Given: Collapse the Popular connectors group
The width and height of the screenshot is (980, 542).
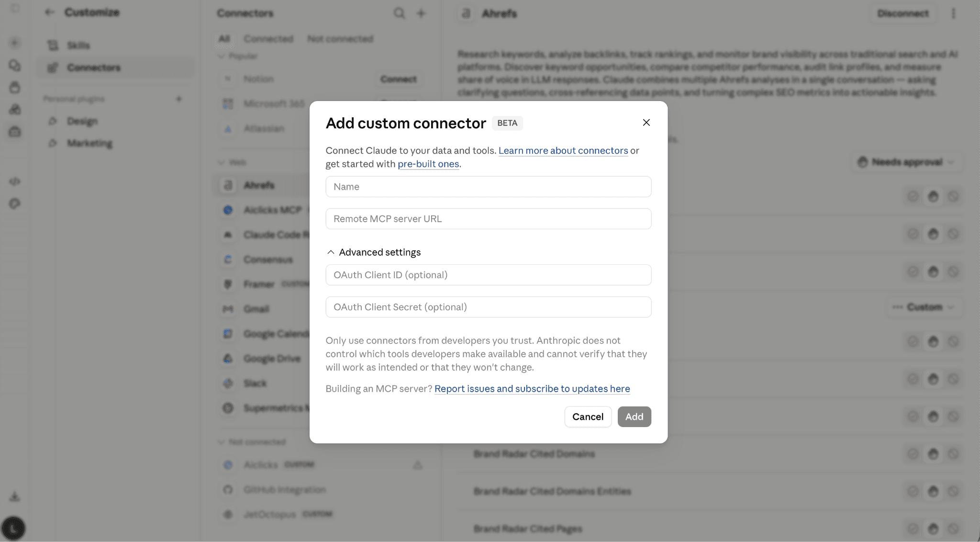Looking at the screenshot, I should coord(221,56).
